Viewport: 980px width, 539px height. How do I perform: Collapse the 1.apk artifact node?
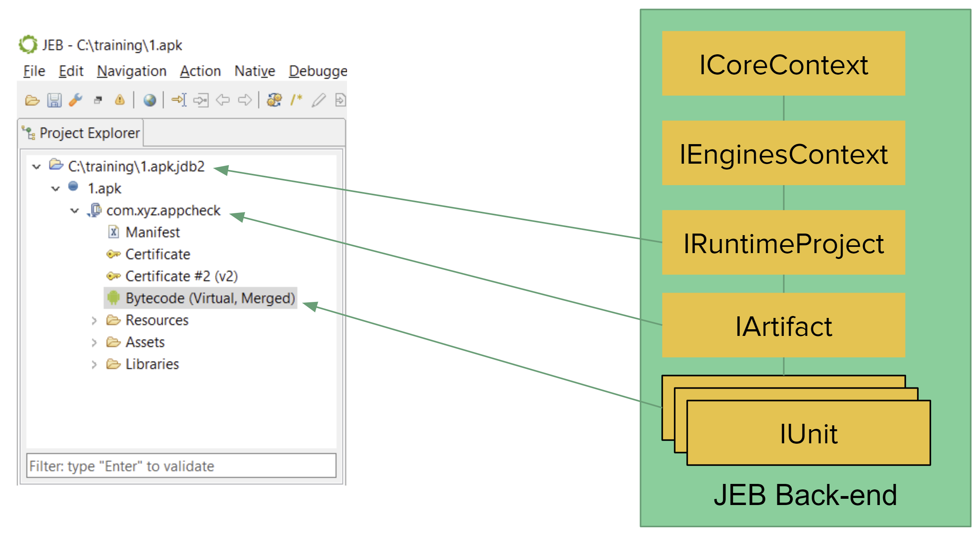55,189
